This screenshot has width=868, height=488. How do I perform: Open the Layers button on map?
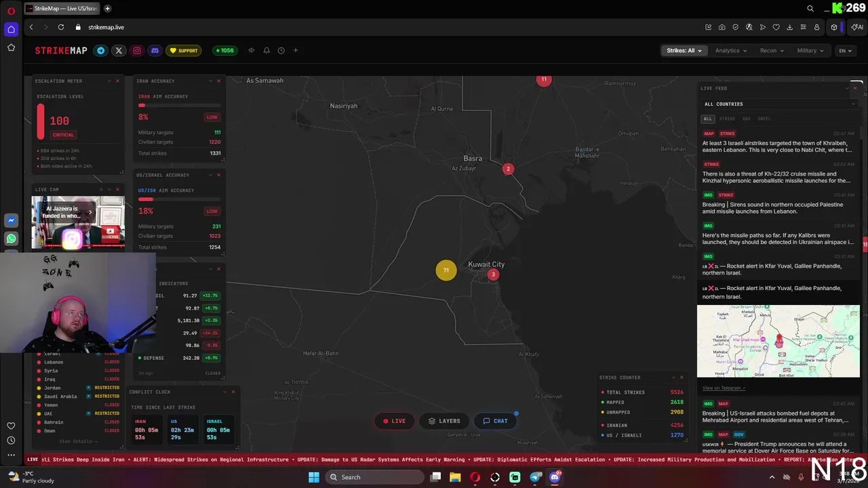[x=444, y=421]
